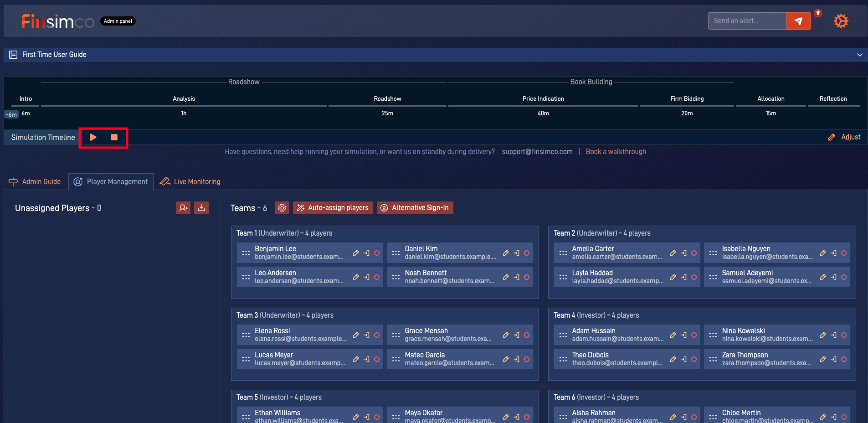This screenshot has height=423, width=868.
Task: Select the Analysis phase on the timeline
Action: click(184, 99)
